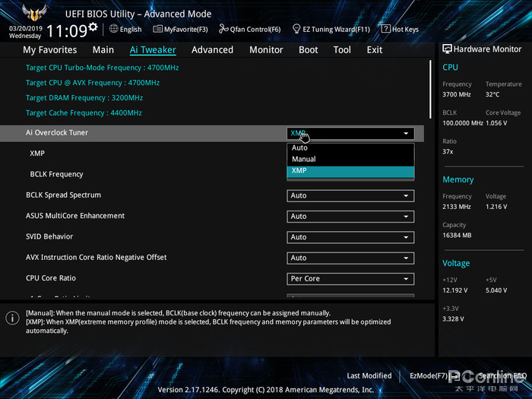Switch to the Main tab
This screenshot has height=399, width=532.
click(103, 50)
